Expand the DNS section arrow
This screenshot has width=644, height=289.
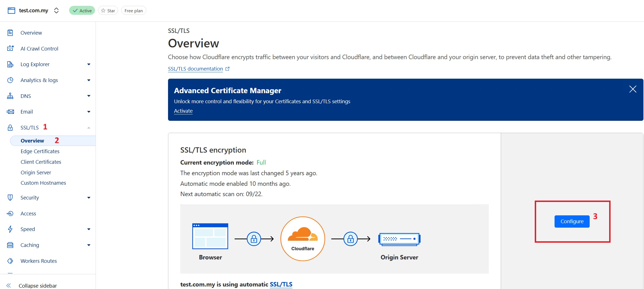coord(89,96)
